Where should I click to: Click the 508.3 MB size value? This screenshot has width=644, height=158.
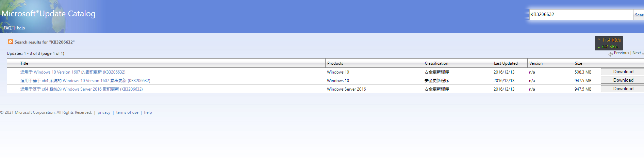[583, 72]
